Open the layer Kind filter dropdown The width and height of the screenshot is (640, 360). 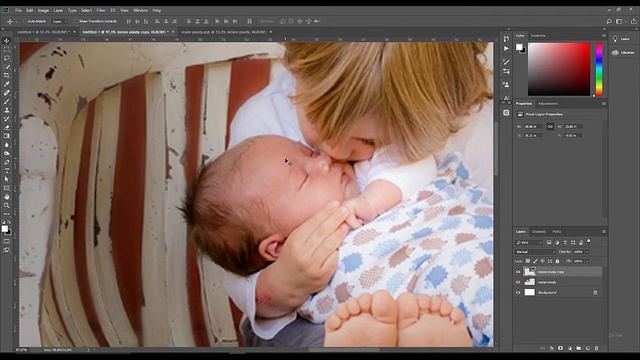click(x=529, y=242)
